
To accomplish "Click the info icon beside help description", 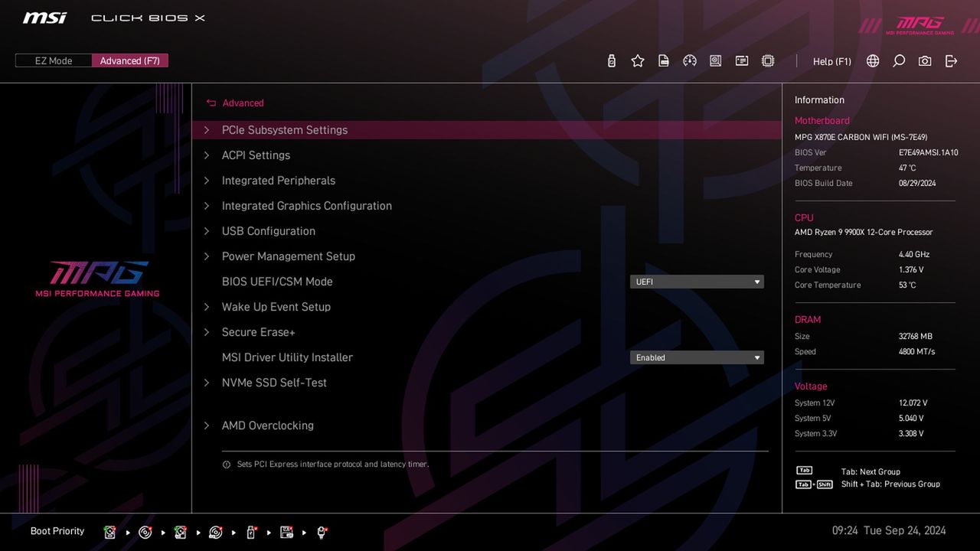I will tap(227, 465).
